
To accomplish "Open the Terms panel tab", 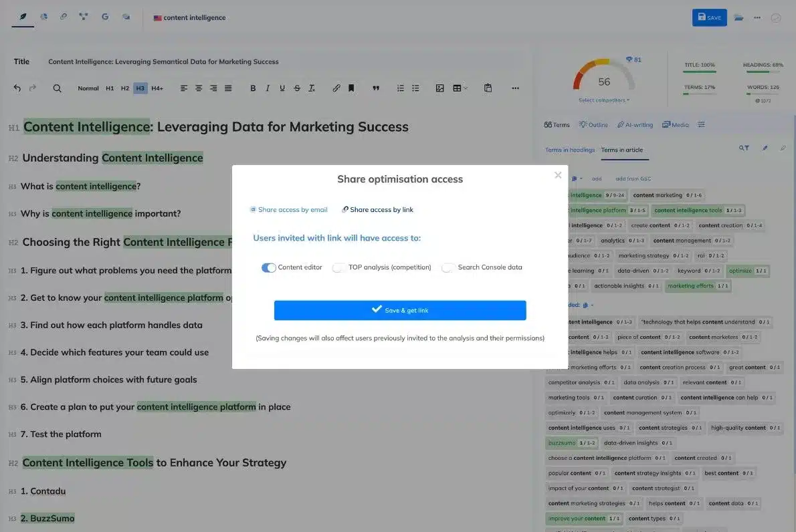I will click(x=557, y=125).
